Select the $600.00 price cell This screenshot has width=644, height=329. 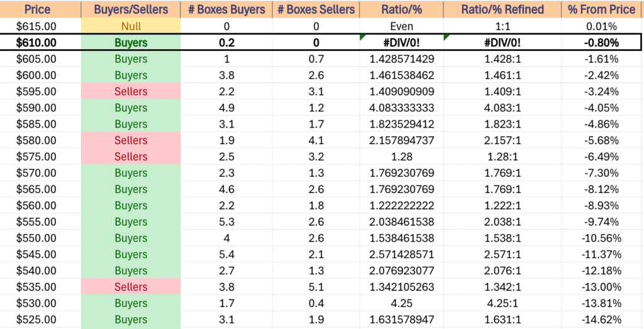coord(40,75)
